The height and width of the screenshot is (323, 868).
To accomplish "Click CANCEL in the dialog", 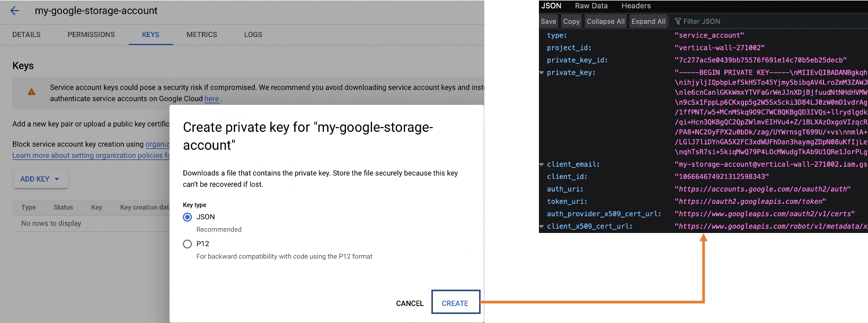I will pos(410,303).
